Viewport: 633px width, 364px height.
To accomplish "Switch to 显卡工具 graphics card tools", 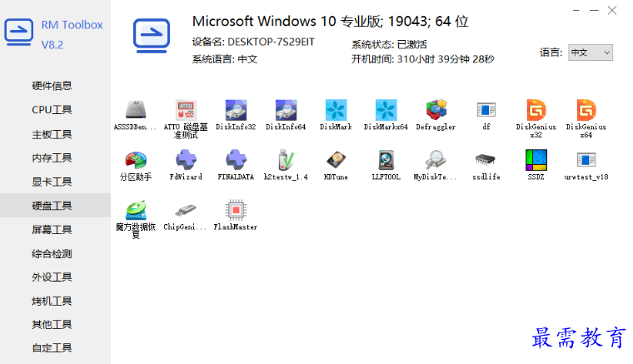I will [52, 182].
